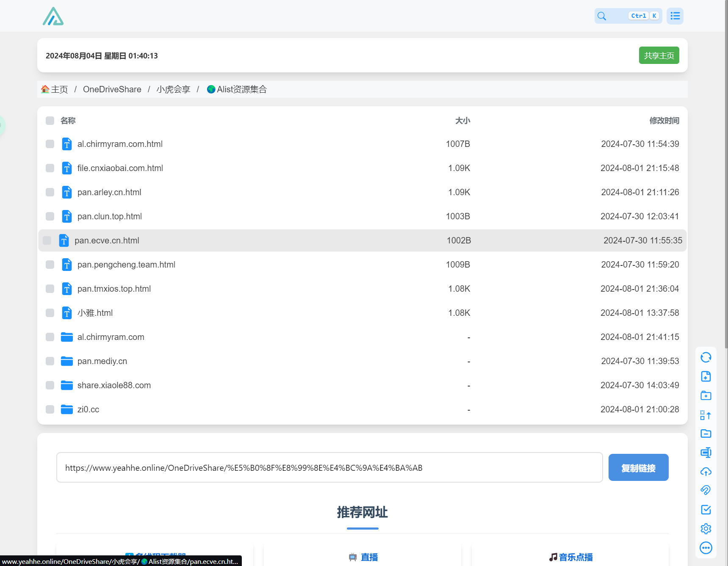Click the date 2024-07-30 12:03:41
The width and height of the screenshot is (728, 566).
pyautogui.click(x=639, y=216)
